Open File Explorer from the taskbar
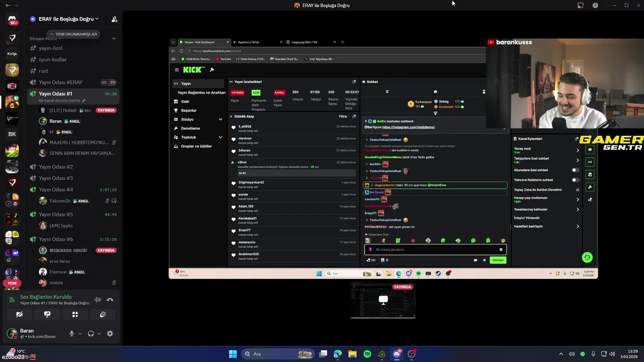This screenshot has height=362, width=644. pyautogui.click(x=352, y=354)
